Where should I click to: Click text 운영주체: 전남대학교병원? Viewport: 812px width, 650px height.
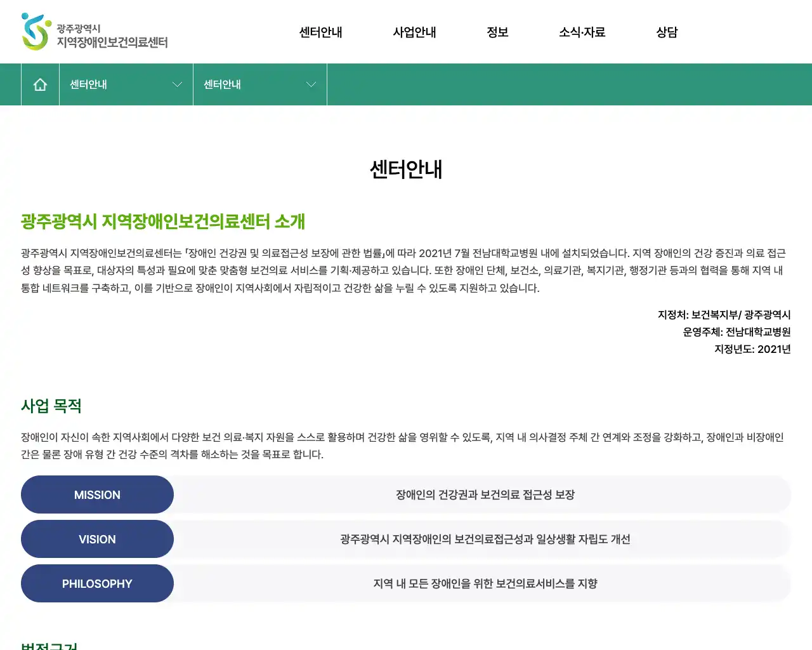click(737, 332)
